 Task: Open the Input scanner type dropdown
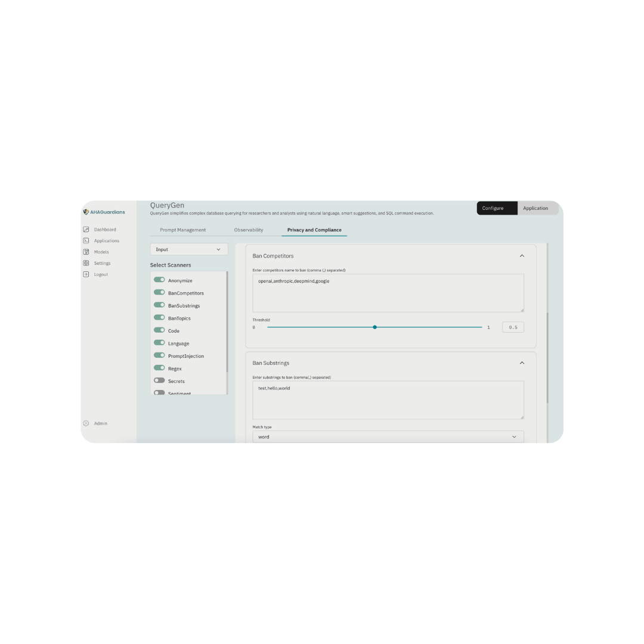point(188,249)
